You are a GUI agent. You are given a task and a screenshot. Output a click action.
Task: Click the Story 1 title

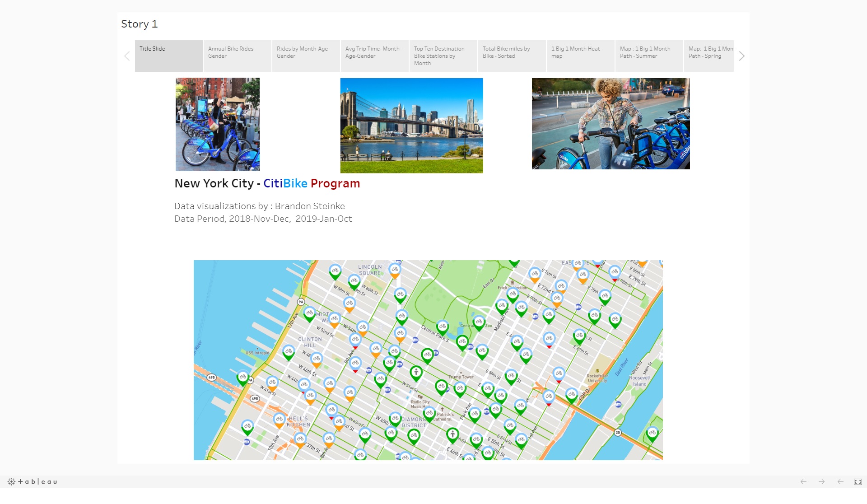pos(139,24)
